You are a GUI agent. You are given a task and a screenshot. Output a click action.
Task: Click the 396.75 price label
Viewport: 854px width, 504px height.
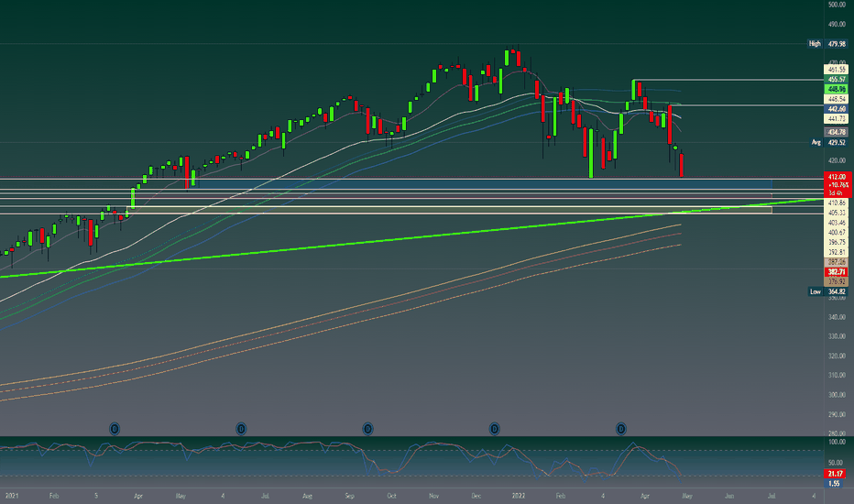[837, 242]
